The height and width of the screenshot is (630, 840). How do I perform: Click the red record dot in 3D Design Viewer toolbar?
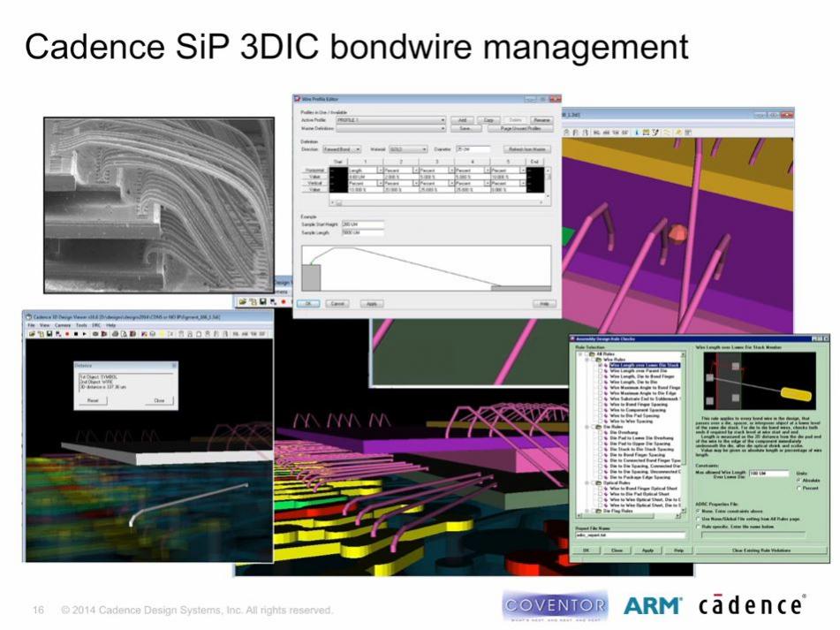(x=67, y=334)
